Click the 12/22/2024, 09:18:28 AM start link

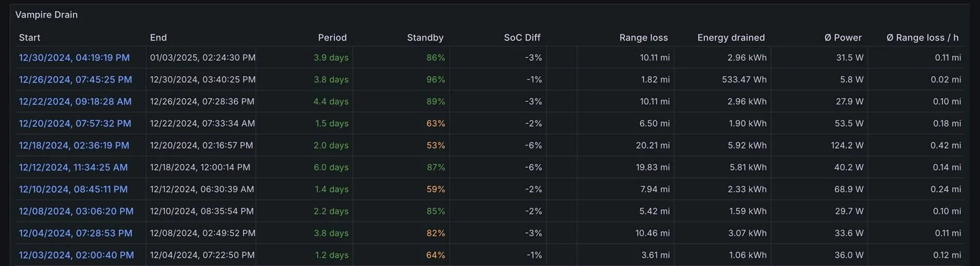tap(75, 102)
